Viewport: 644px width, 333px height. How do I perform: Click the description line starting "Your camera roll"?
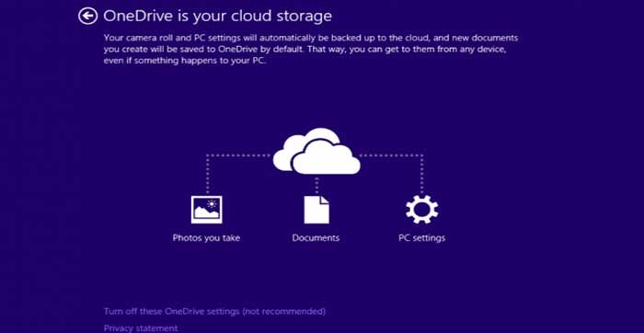click(x=311, y=39)
